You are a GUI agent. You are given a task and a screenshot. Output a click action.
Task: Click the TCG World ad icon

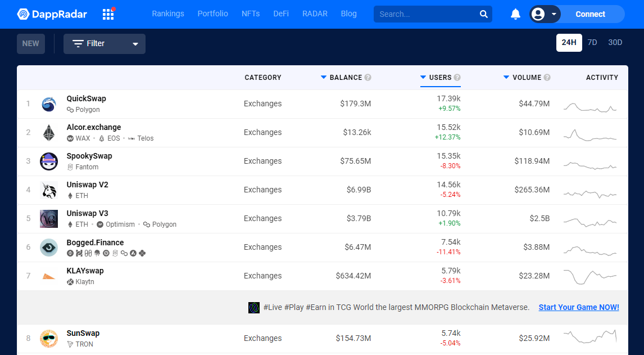click(x=254, y=307)
